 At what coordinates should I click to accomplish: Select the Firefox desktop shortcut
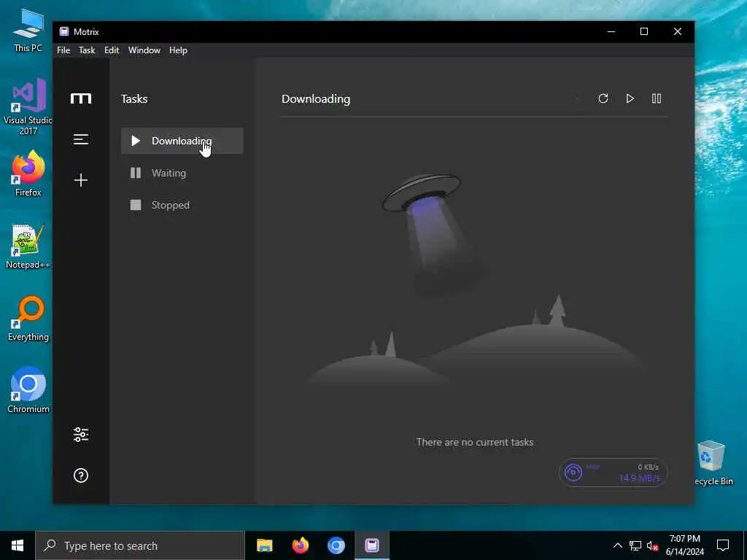pos(28,174)
